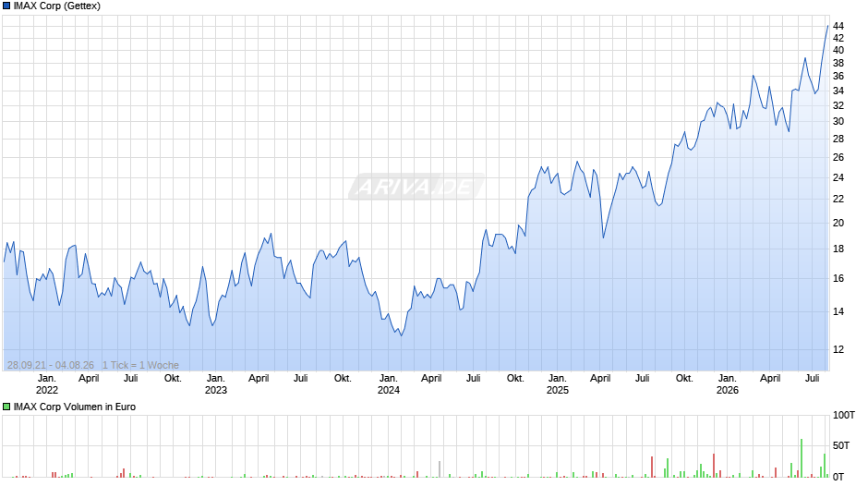Screen dimensions: 868x486
Task: Click the 'IMAX Corp (Gettex)' chart title
Action: 57,6
